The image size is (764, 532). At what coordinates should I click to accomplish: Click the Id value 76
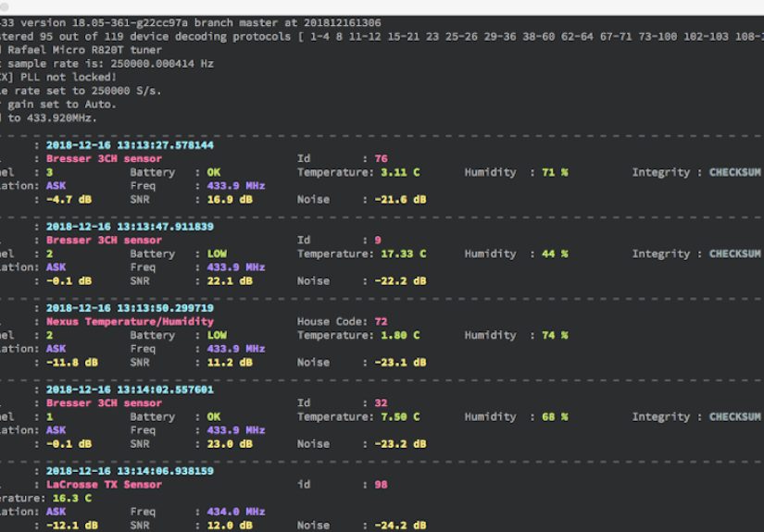coord(381,159)
